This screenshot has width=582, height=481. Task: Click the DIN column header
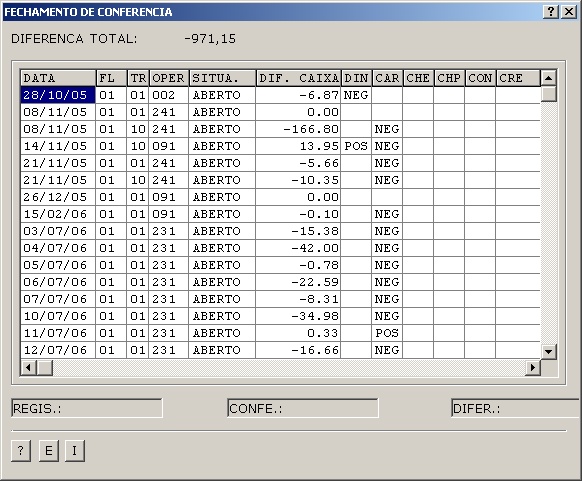(356, 78)
